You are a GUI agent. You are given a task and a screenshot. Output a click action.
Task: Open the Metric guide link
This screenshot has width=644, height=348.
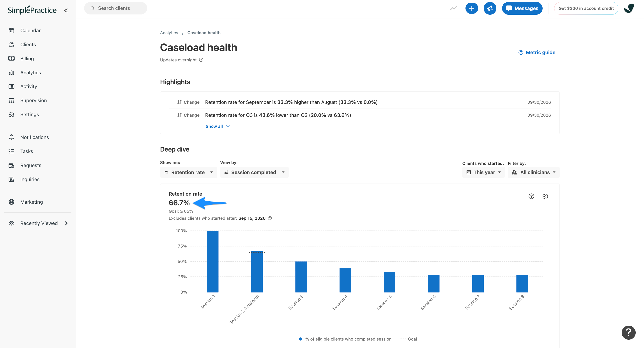[x=537, y=52]
